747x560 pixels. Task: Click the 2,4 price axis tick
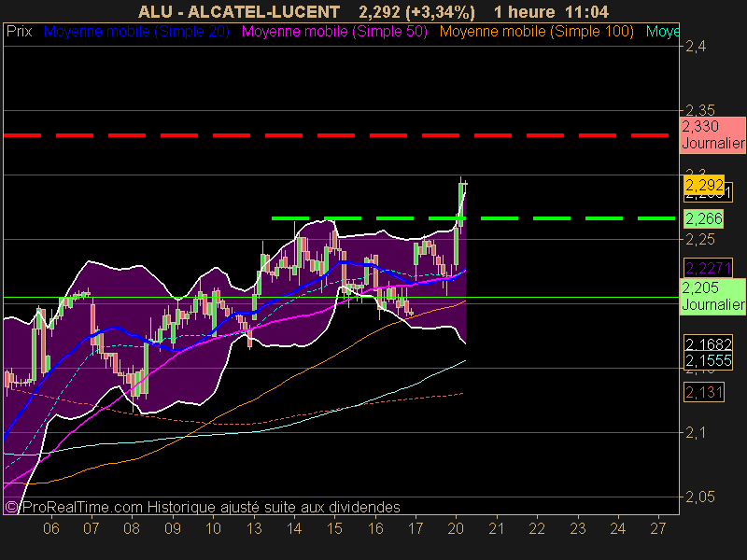click(696, 46)
